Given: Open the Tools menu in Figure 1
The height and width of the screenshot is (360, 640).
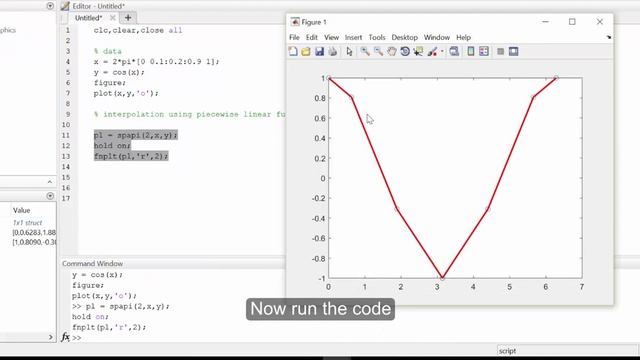Looking at the screenshot, I should click(377, 38).
